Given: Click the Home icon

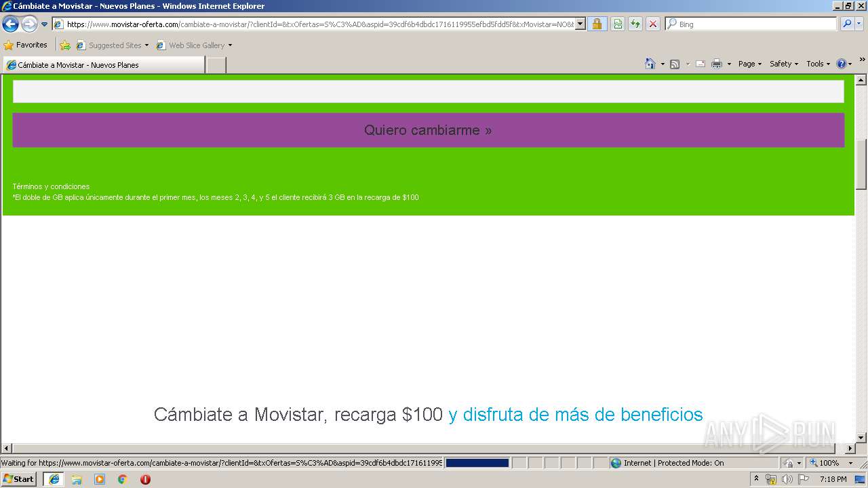Looking at the screenshot, I should point(650,64).
